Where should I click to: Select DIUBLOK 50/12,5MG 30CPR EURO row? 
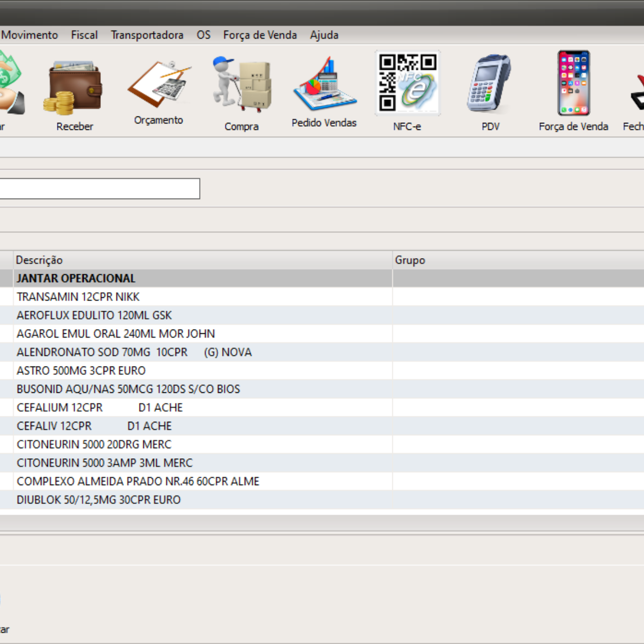coord(99,500)
